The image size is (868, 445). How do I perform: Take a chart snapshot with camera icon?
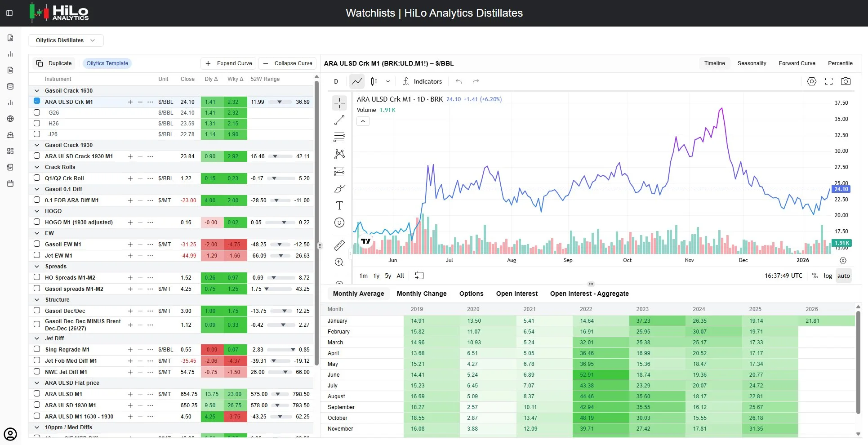pyautogui.click(x=846, y=81)
